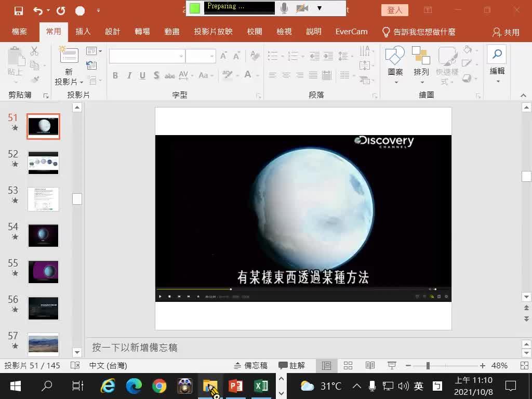The width and height of the screenshot is (532, 399).
Task: Switch to the Transitions tab
Action: [x=142, y=32]
